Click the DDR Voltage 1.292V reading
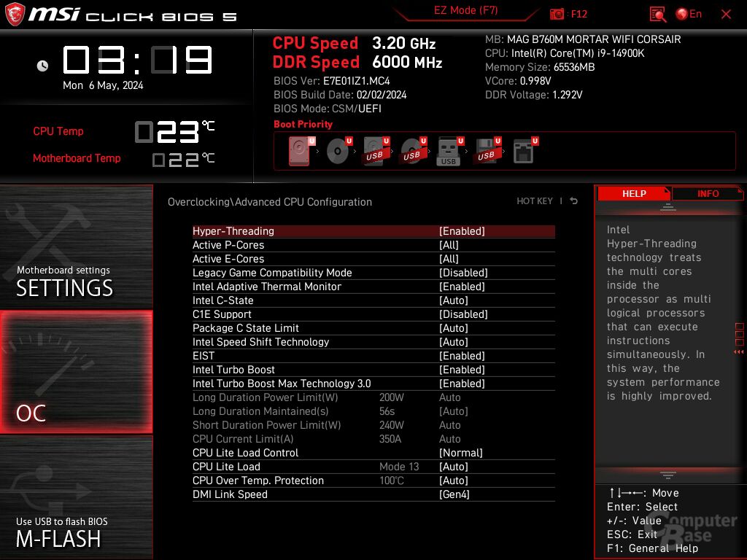The height and width of the screenshot is (560, 747). click(x=533, y=95)
